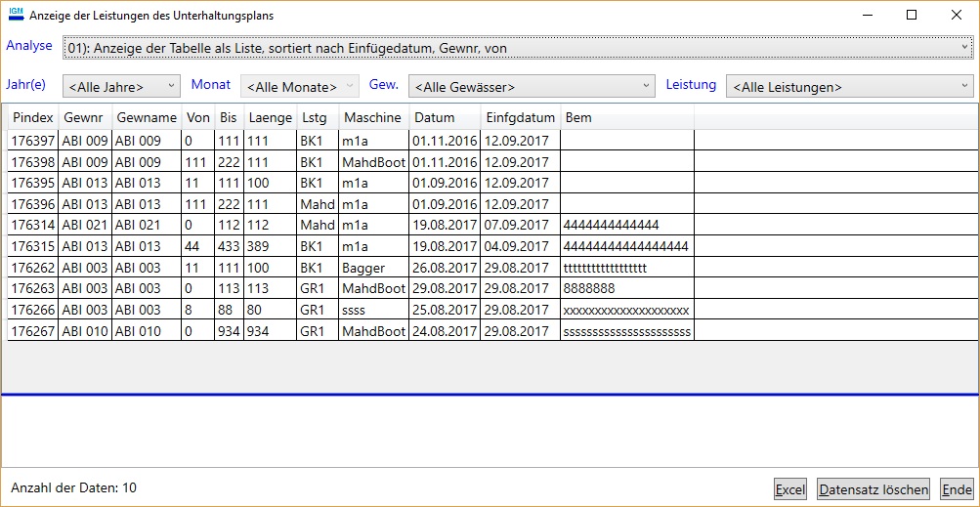The height and width of the screenshot is (507, 980).
Task: Sort by the Pindex column header
Action: 32,117
